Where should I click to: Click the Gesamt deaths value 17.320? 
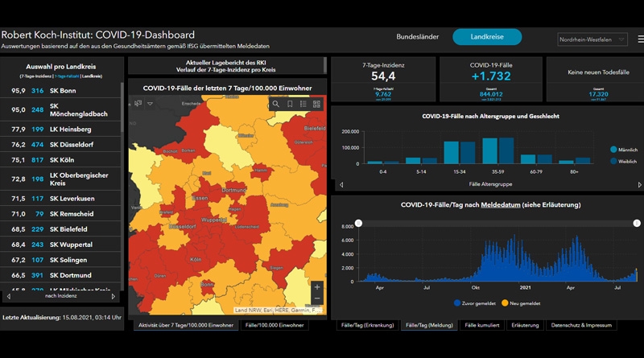[x=598, y=94]
